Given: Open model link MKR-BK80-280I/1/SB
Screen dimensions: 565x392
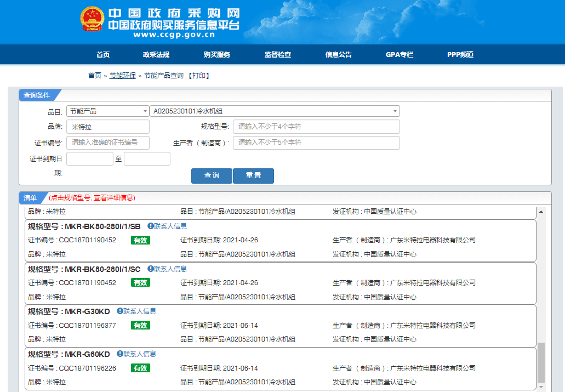Looking at the screenshot, I should 102,226.
